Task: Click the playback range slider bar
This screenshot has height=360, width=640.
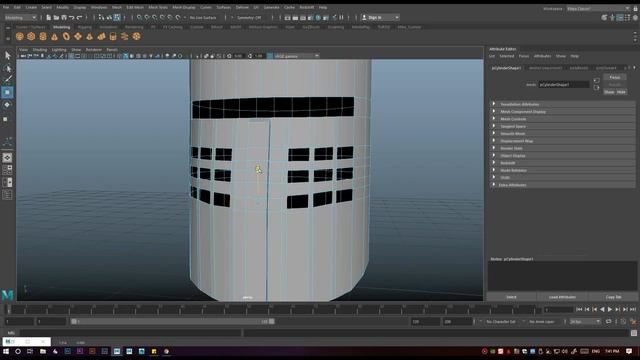Action: 172,322
